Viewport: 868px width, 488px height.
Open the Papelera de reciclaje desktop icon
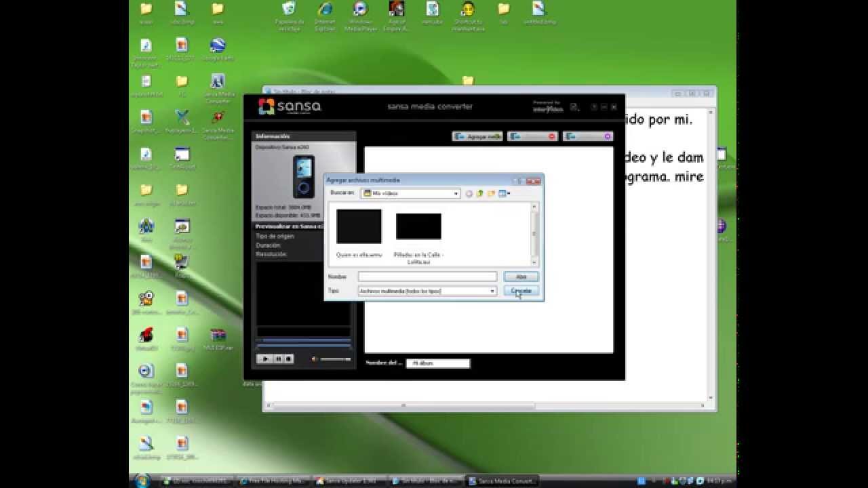tap(289, 16)
